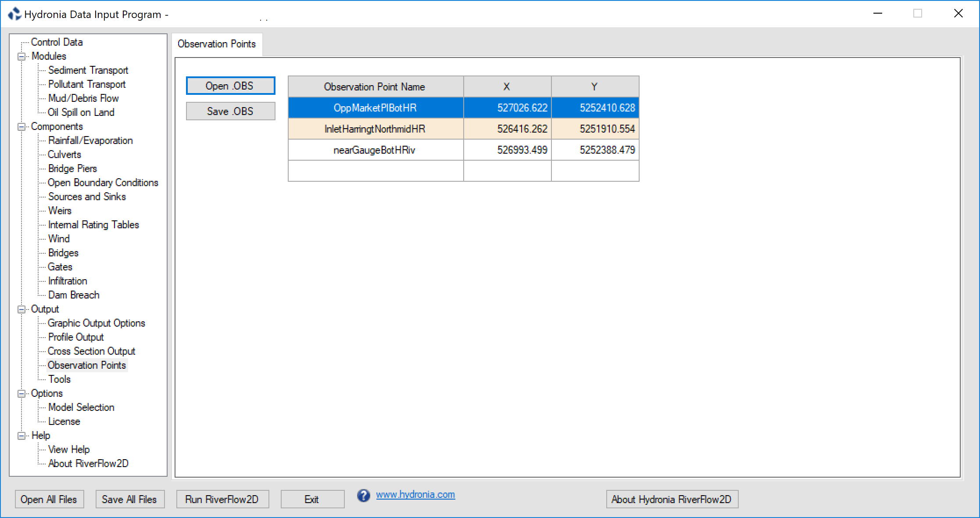
Task: Open an .OBS file
Action: 230,86
